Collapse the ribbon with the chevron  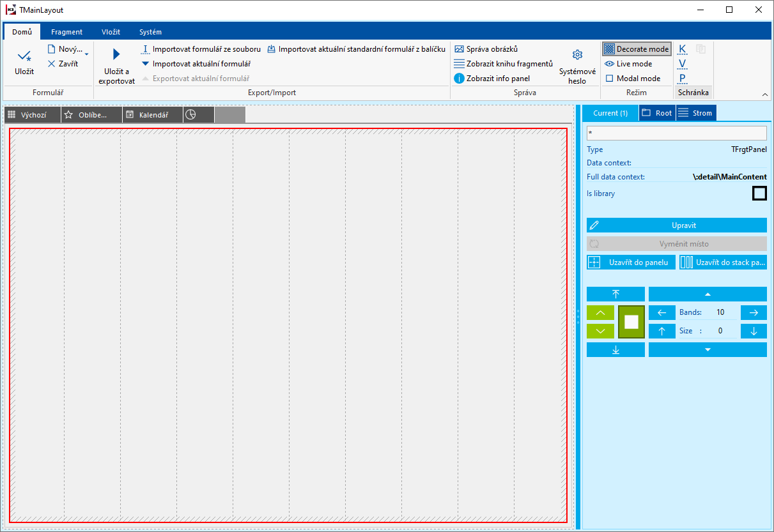pyautogui.click(x=765, y=95)
